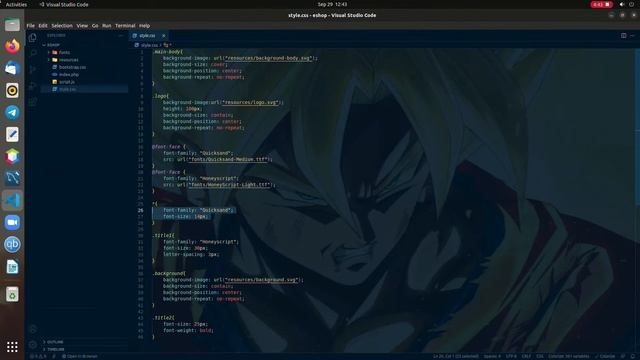Open Telegram from the Ubuntu dock
The height and width of the screenshot is (360, 640).
(x=12, y=112)
